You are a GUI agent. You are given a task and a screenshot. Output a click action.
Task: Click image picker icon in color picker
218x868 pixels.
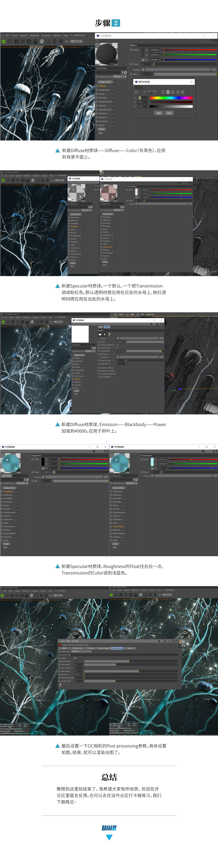tap(155, 92)
